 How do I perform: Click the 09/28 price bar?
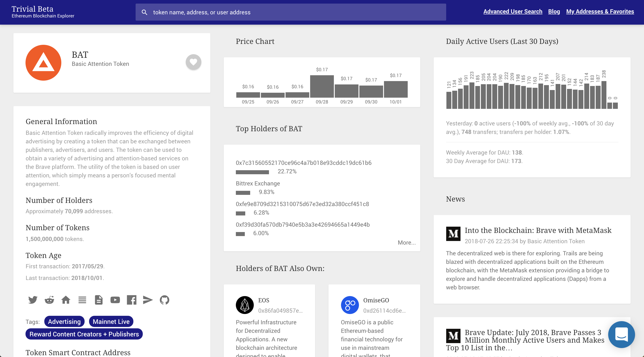[322, 86]
